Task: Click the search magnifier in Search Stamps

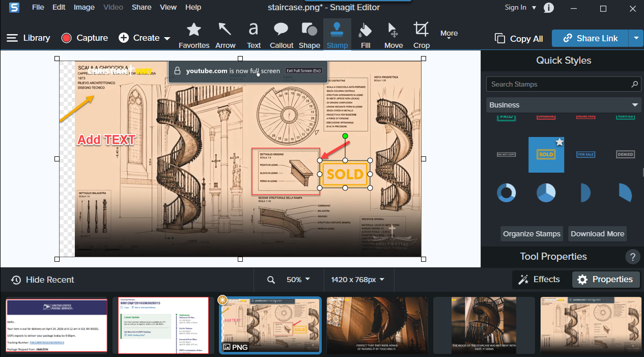Action: [x=634, y=84]
